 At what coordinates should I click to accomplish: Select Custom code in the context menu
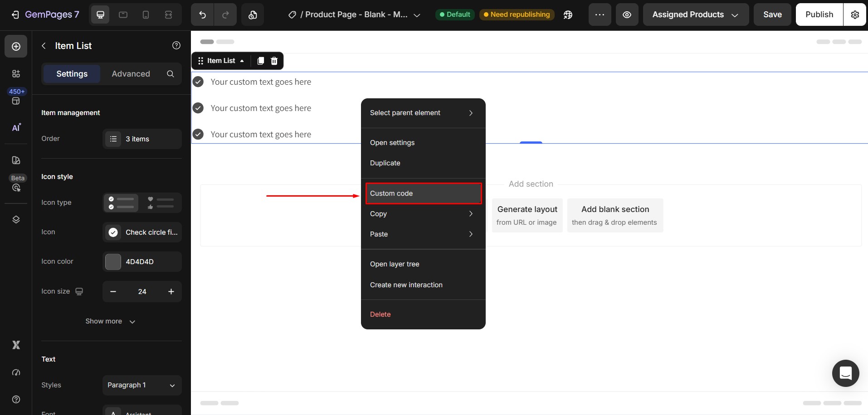point(423,193)
